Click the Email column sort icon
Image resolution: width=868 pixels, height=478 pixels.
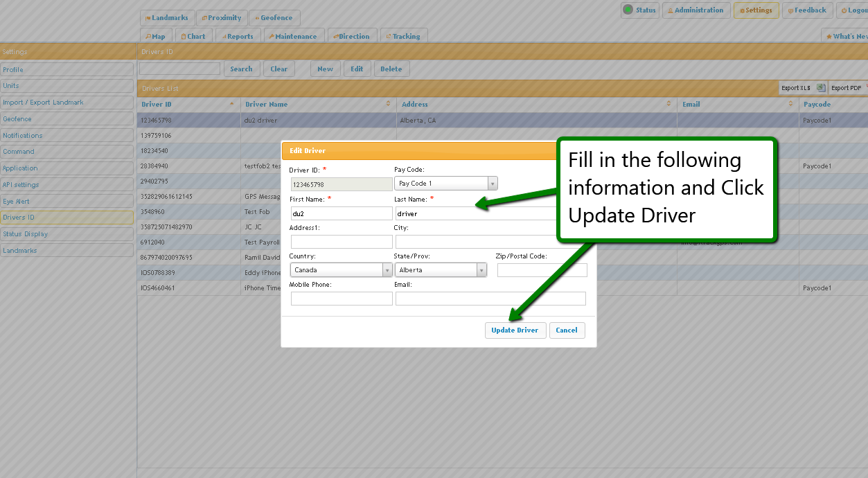[790, 104]
